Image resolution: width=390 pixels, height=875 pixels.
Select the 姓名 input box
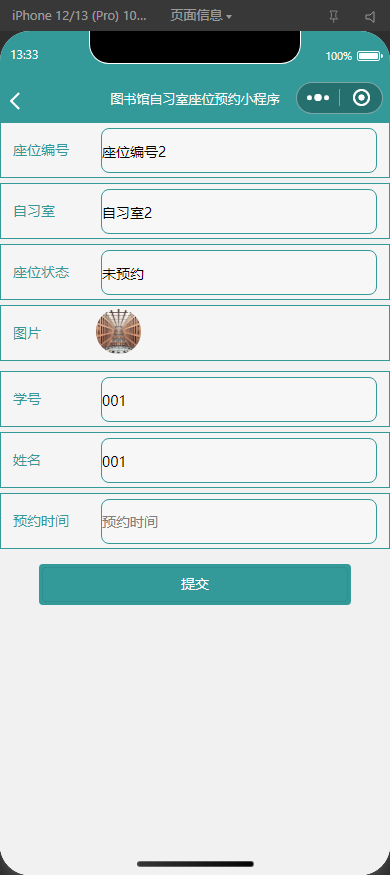pyautogui.click(x=239, y=460)
